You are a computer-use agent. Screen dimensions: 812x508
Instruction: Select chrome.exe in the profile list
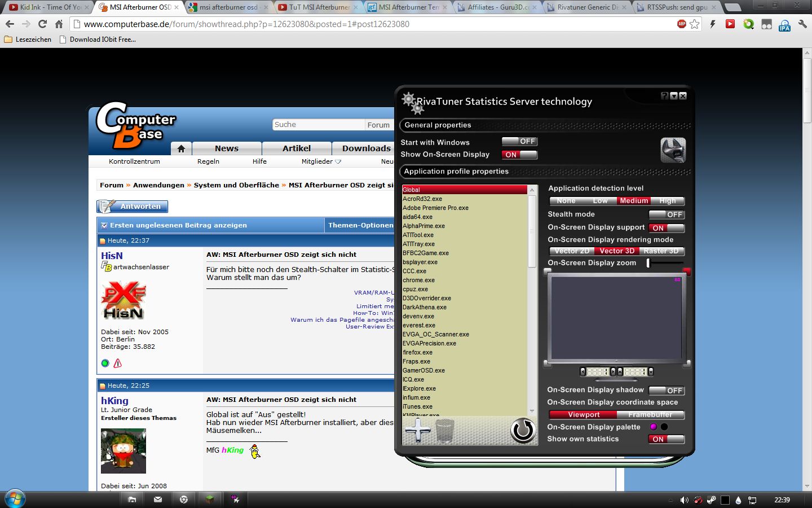(x=465, y=280)
